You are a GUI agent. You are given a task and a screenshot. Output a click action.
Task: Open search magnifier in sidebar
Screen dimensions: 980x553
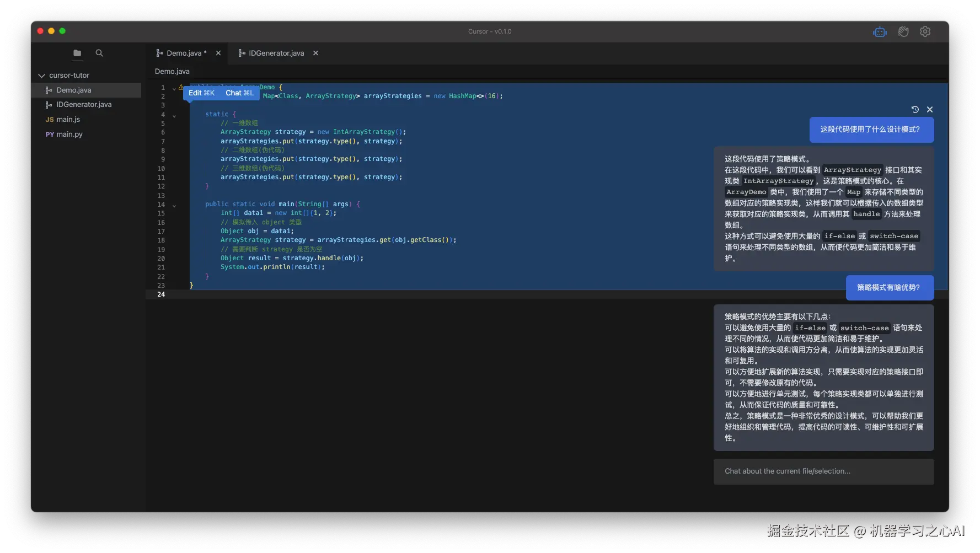tap(99, 53)
